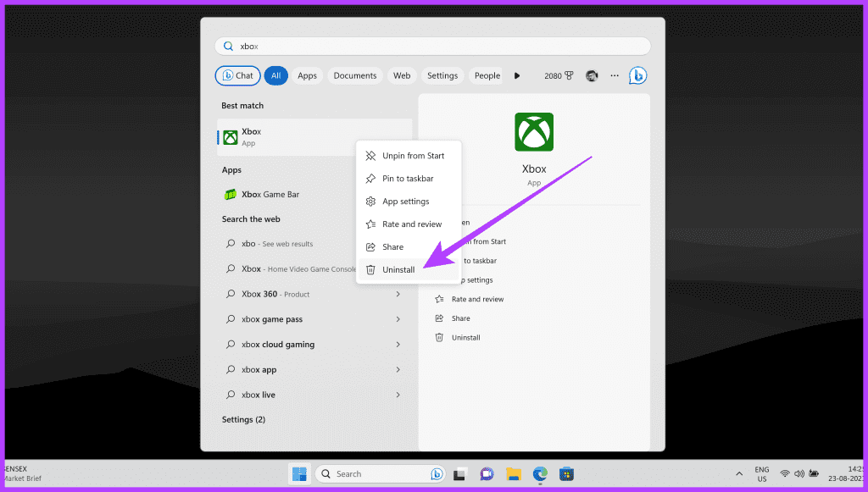Open Microsoft Store from taskbar

point(567,474)
